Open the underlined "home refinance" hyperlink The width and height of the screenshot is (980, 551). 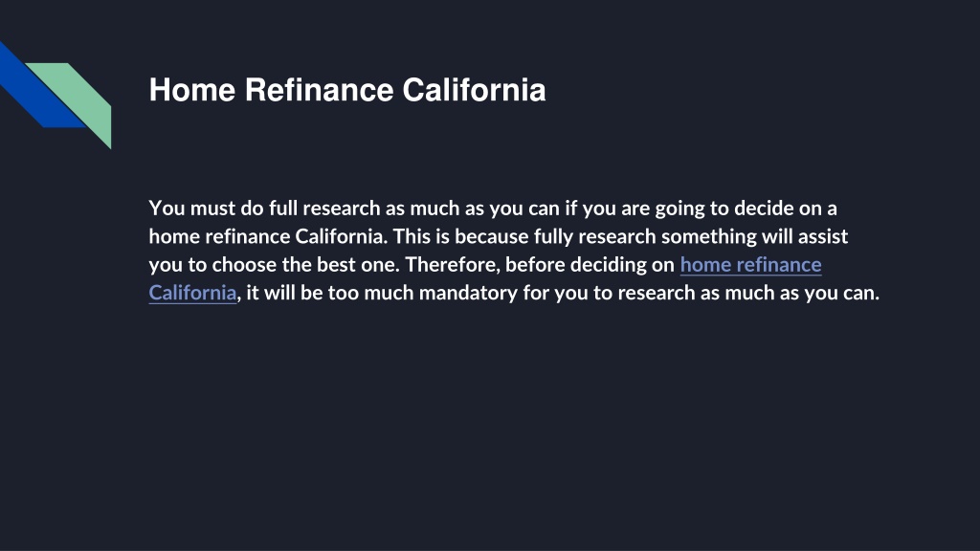pos(750,265)
